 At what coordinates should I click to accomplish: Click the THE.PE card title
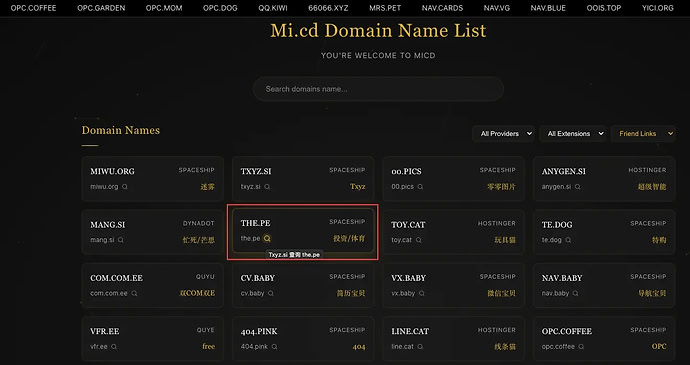(x=255, y=223)
